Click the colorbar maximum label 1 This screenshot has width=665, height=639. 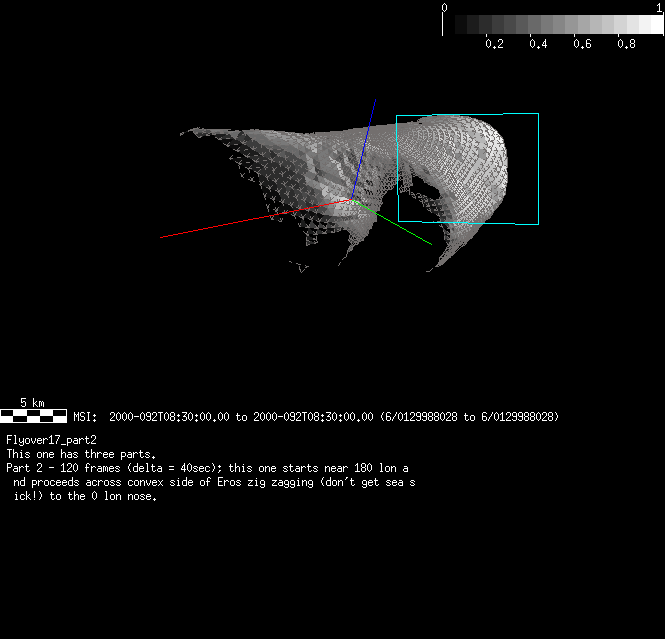[x=659, y=6]
